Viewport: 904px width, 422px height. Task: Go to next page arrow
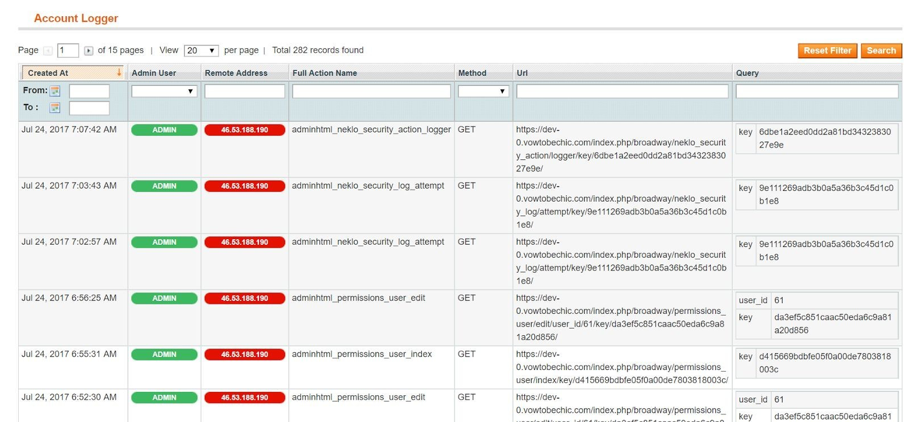click(x=89, y=51)
